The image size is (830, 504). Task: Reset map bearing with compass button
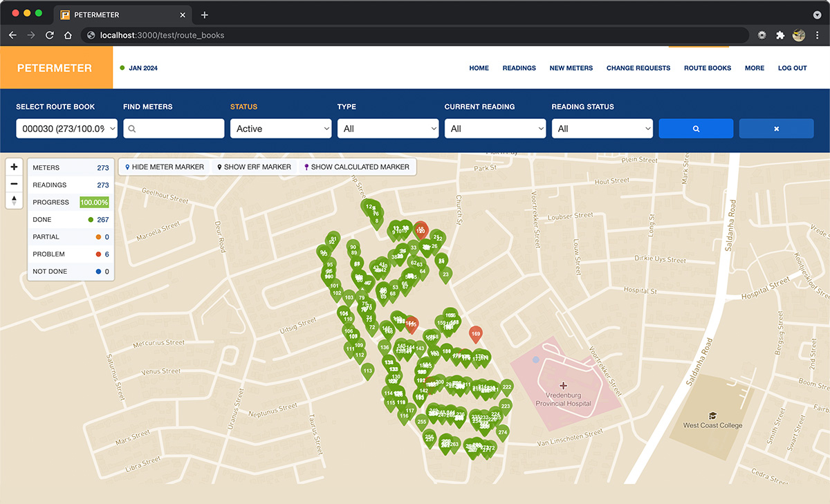[x=14, y=200]
